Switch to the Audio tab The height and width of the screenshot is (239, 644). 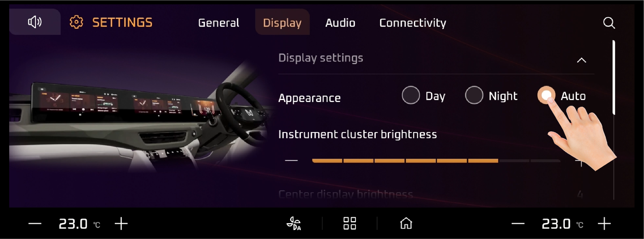click(x=340, y=23)
